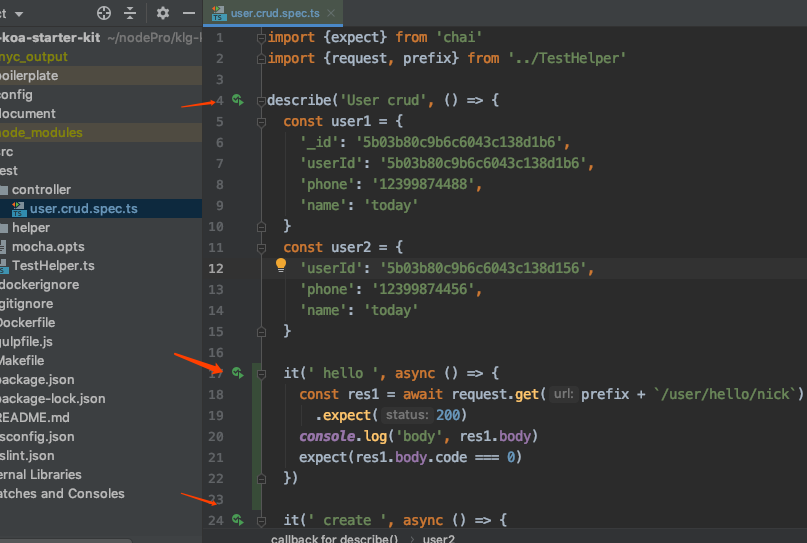Viewport: 807px width, 543px height.
Task: Click the run icon beside the 'hello' test
Action: [237, 373]
